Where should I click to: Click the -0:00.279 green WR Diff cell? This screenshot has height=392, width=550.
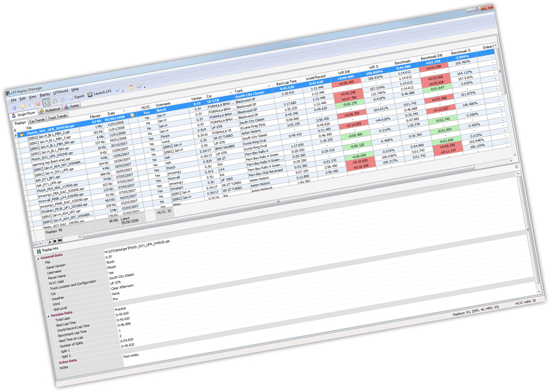click(349, 104)
